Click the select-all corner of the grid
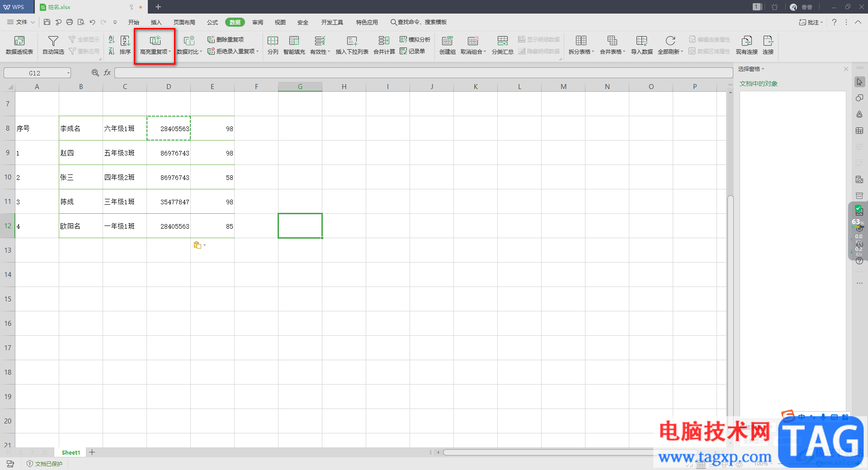This screenshot has height=470, width=868. tap(9, 86)
